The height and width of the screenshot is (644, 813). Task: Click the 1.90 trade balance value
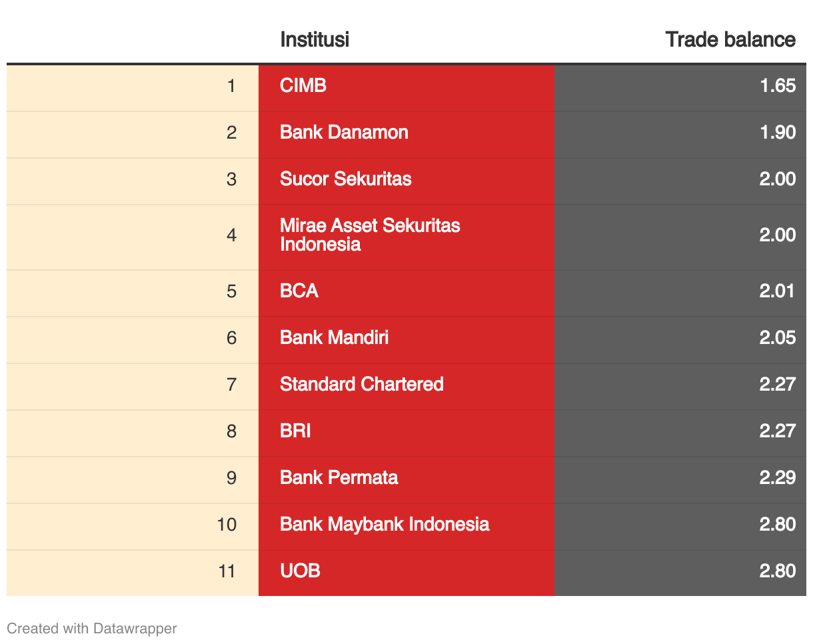point(778,132)
